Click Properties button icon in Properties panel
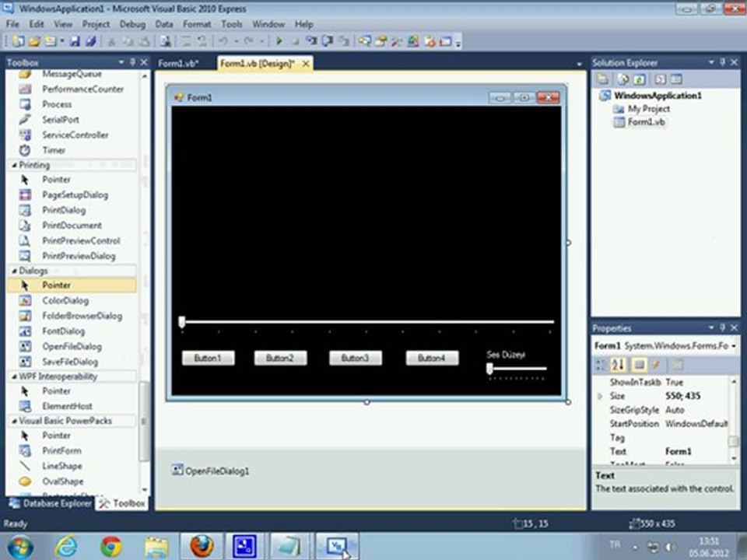This screenshot has width=747, height=560. click(639, 366)
